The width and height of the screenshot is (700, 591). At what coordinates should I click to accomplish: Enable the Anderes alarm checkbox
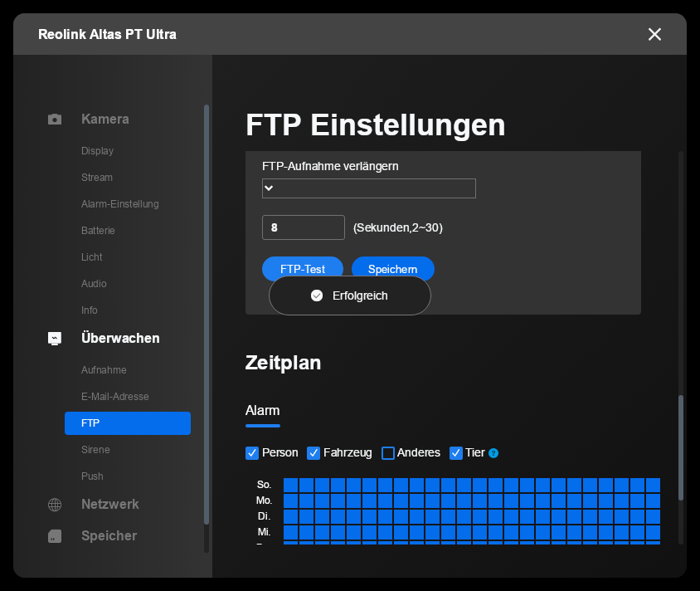(388, 453)
